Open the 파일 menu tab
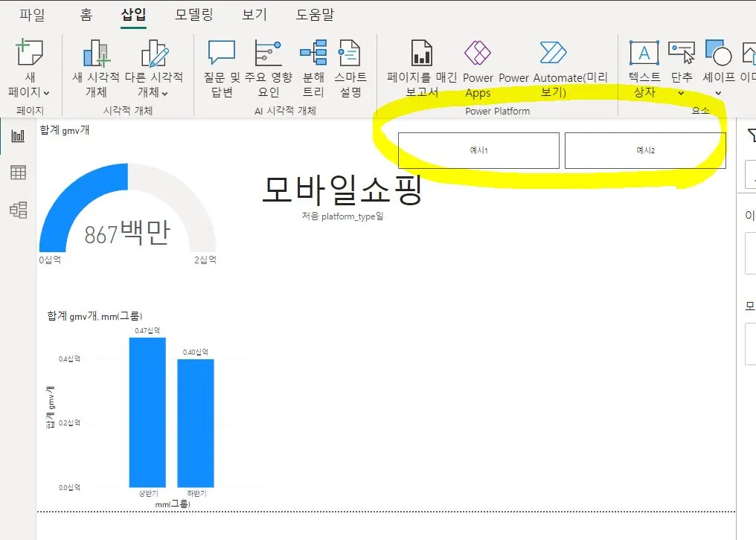The image size is (756, 540). tap(32, 14)
